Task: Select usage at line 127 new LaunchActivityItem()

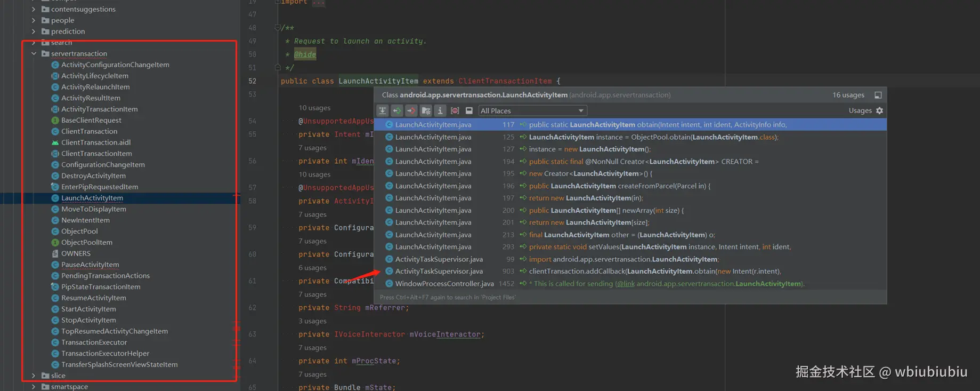Action: point(630,149)
